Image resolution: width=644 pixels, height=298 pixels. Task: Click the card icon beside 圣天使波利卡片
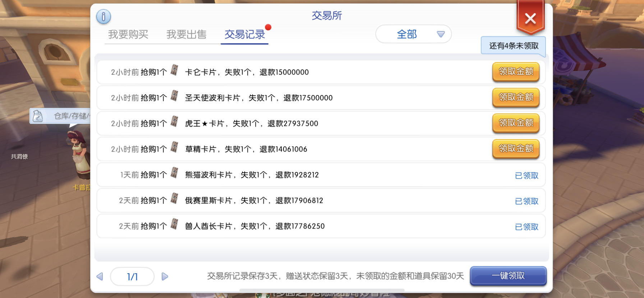tap(174, 96)
